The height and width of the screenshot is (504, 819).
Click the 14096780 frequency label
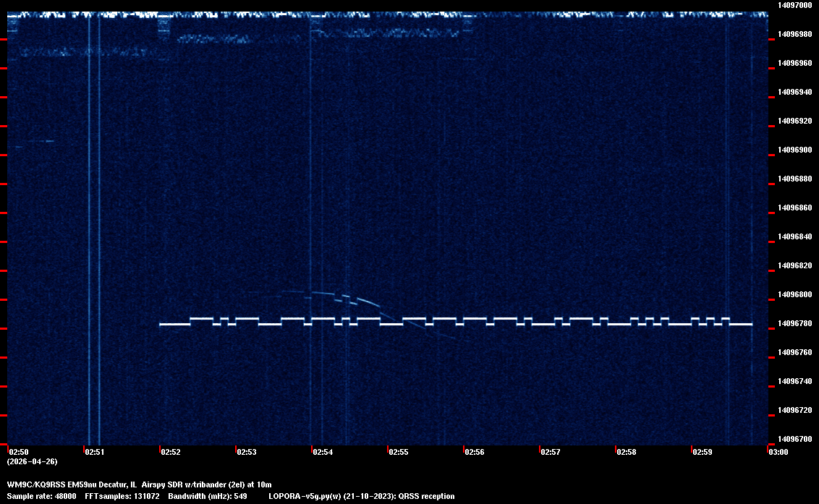coord(795,324)
